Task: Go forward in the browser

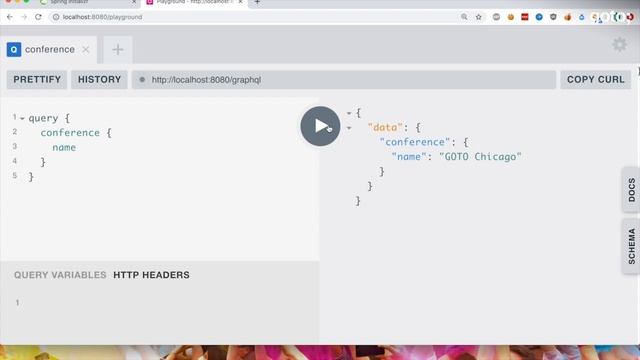Action: click(24, 17)
